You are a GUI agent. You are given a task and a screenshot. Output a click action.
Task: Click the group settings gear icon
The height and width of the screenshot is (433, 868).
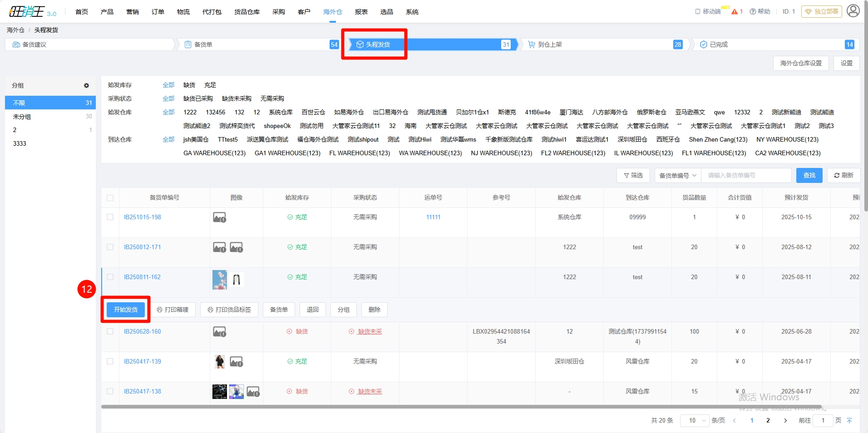click(86, 85)
